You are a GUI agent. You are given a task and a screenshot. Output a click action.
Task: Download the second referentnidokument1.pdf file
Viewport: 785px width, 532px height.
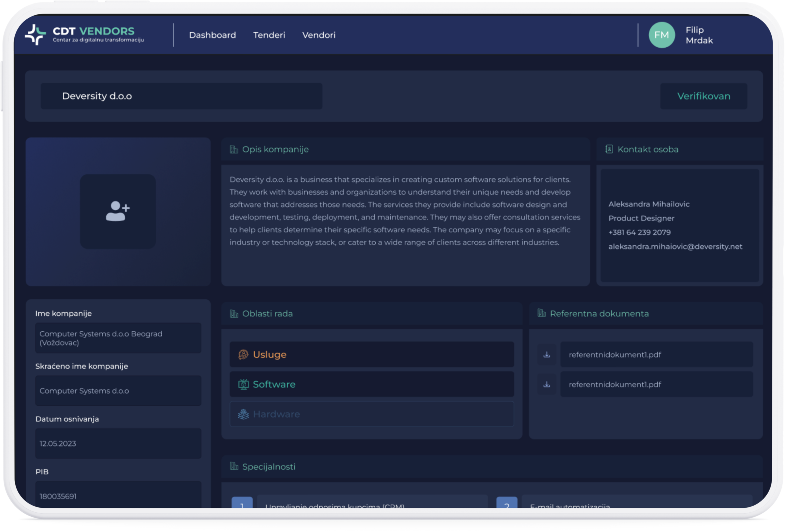[546, 385]
